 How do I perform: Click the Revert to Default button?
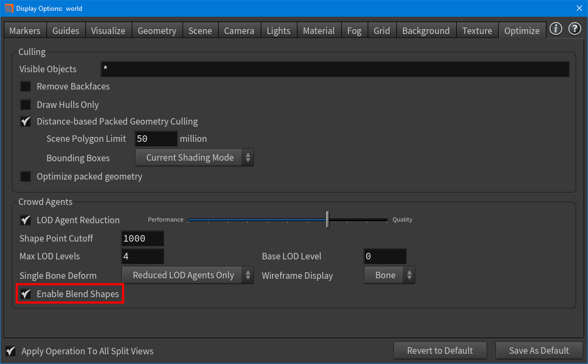point(440,351)
